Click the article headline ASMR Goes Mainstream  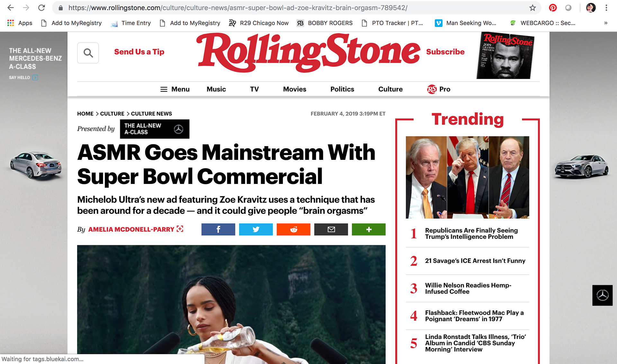[x=226, y=164]
